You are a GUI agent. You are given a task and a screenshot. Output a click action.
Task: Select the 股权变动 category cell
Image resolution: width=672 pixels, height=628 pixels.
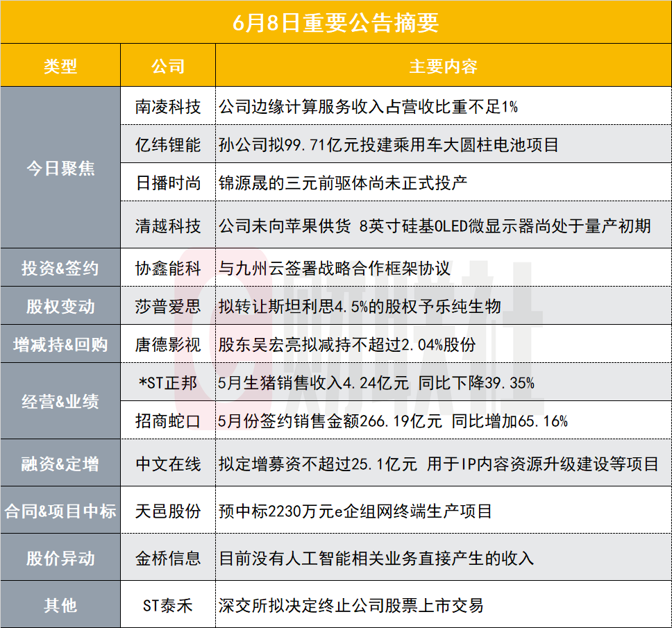tap(60, 306)
